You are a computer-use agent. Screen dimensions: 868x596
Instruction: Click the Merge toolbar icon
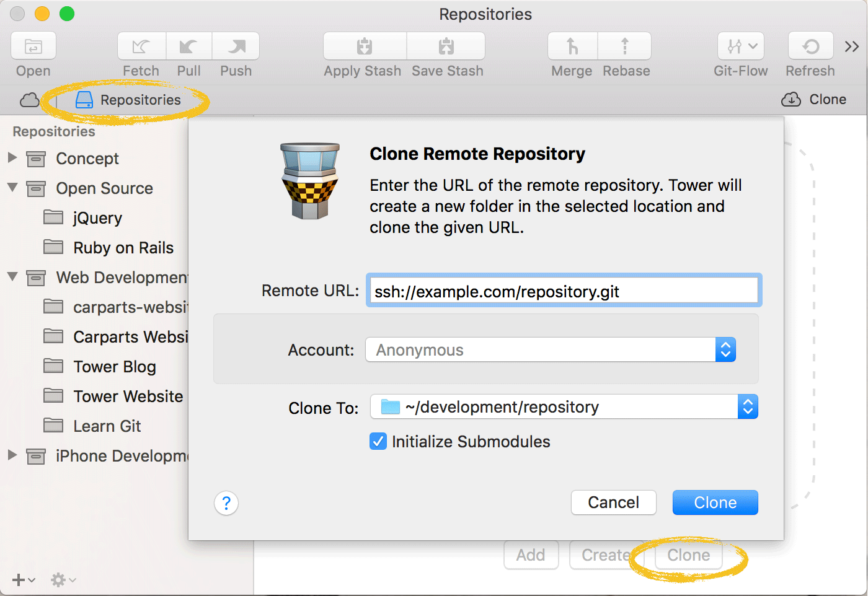point(572,46)
